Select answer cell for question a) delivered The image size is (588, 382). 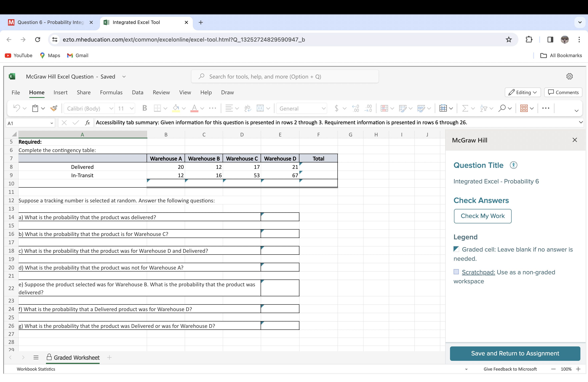tap(280, 217)
